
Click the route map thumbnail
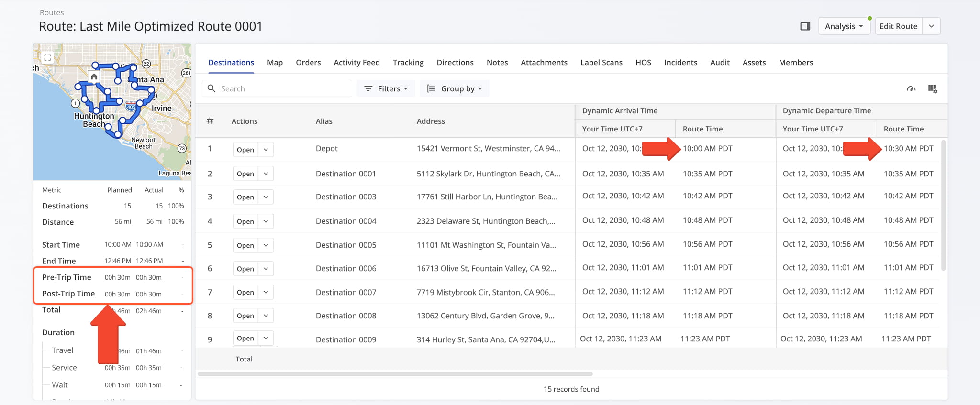[112, 112]
